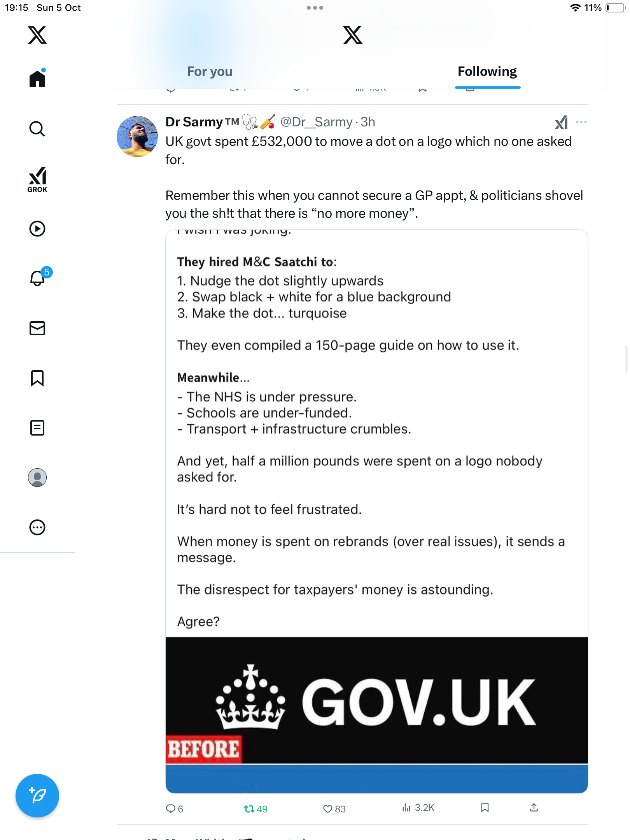Open the @Dr_Sarmy profile handle

[316, 122]
